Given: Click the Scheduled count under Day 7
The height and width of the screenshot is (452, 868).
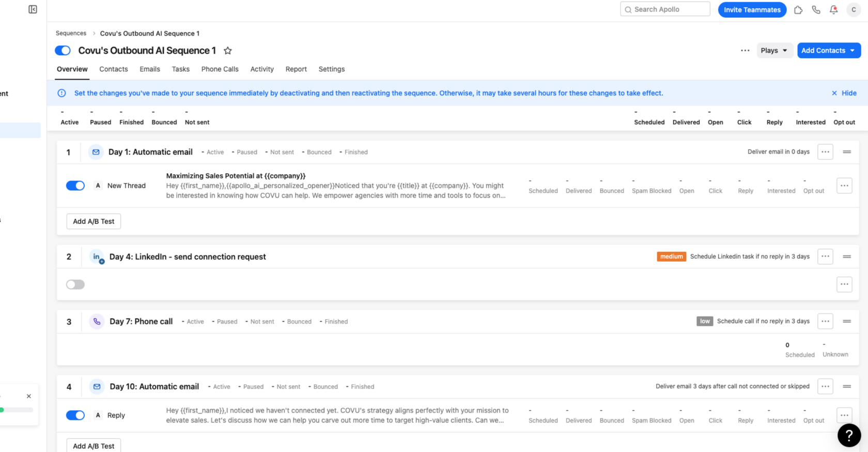Looking at the screenshot, I should click(x=800, y=350).
